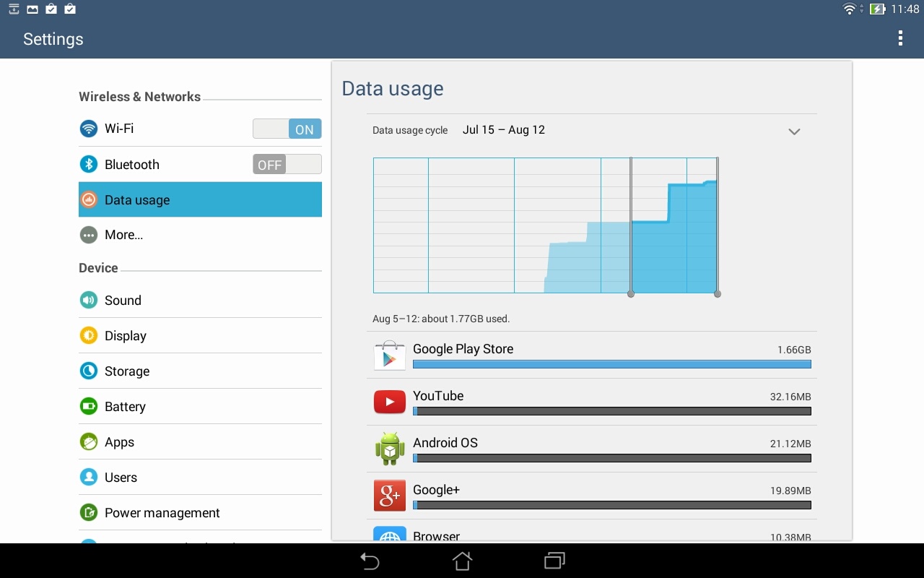Tap the Data usage icon
Screen dimensions: 924x578
(89, 199)
